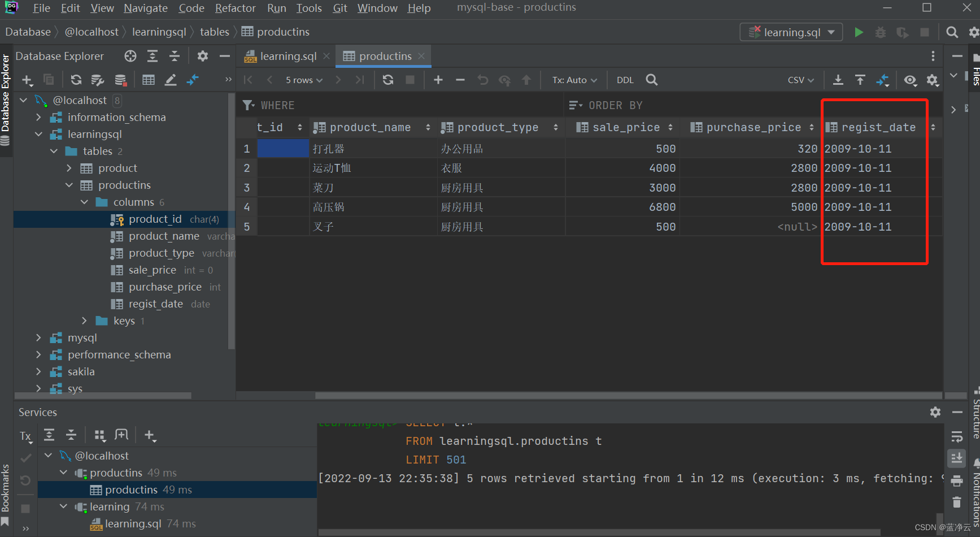Image resolution: width=980 pixels, height=537 pixels.
Task: Expand the mysql schema node
Action: (x=38, y=337)
